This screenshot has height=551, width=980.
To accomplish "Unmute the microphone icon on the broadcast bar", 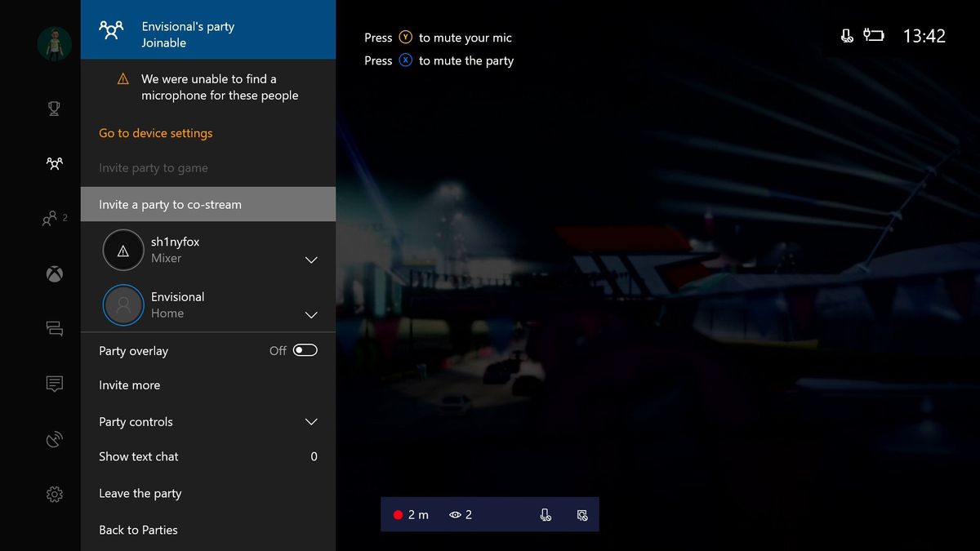I will pos(546,514).
